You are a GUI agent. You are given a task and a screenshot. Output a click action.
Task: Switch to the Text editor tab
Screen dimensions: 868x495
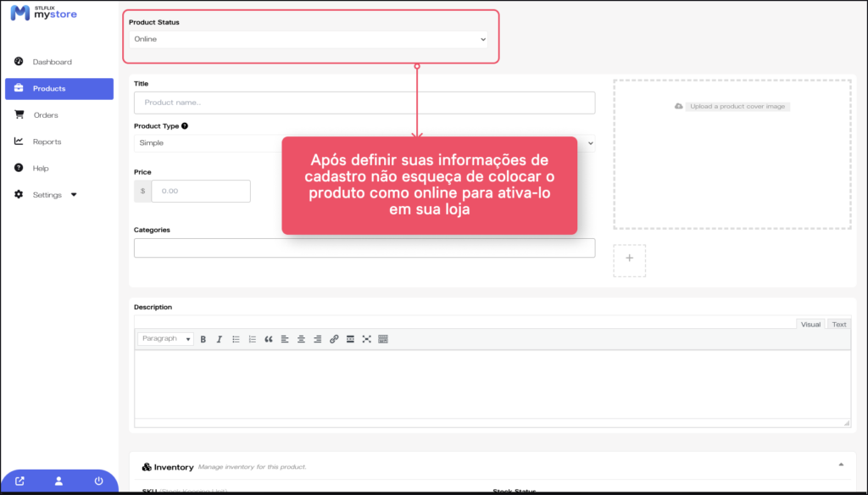(x=838, y=324)
